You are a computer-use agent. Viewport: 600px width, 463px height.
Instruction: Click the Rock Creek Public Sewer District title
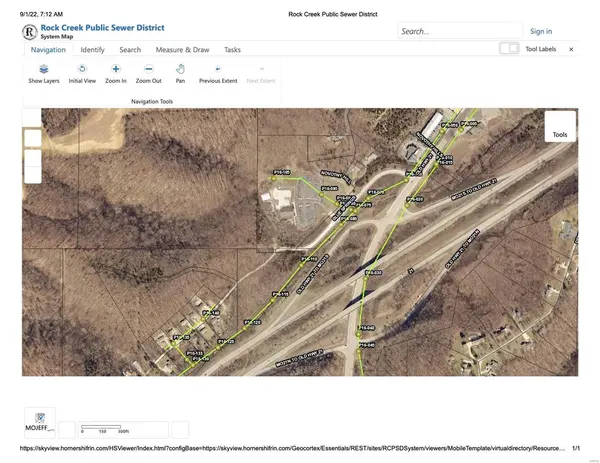point(103,28)
